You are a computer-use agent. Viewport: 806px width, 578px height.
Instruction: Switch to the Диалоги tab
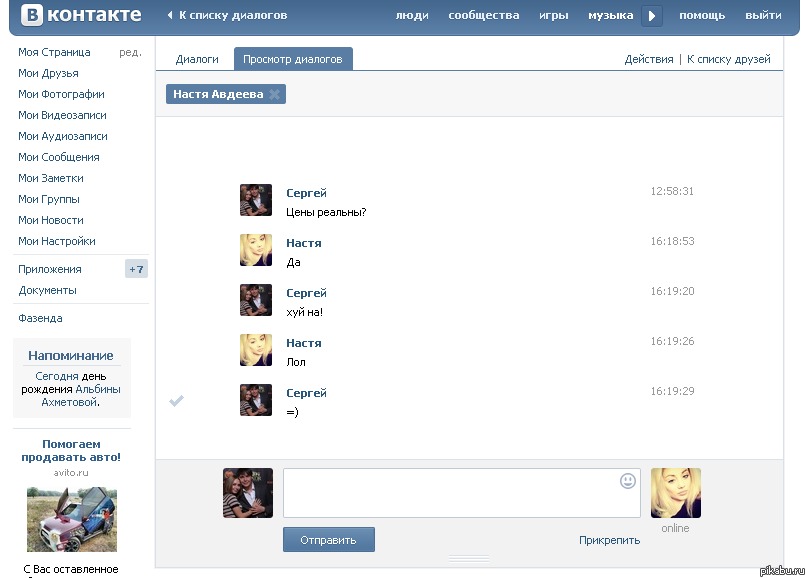[197, 59]
